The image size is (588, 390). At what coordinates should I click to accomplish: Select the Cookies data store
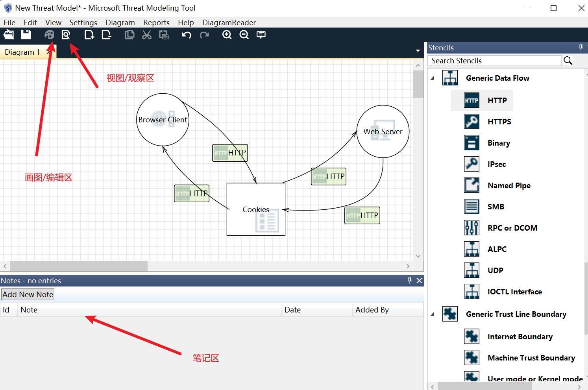coord(256,209)
